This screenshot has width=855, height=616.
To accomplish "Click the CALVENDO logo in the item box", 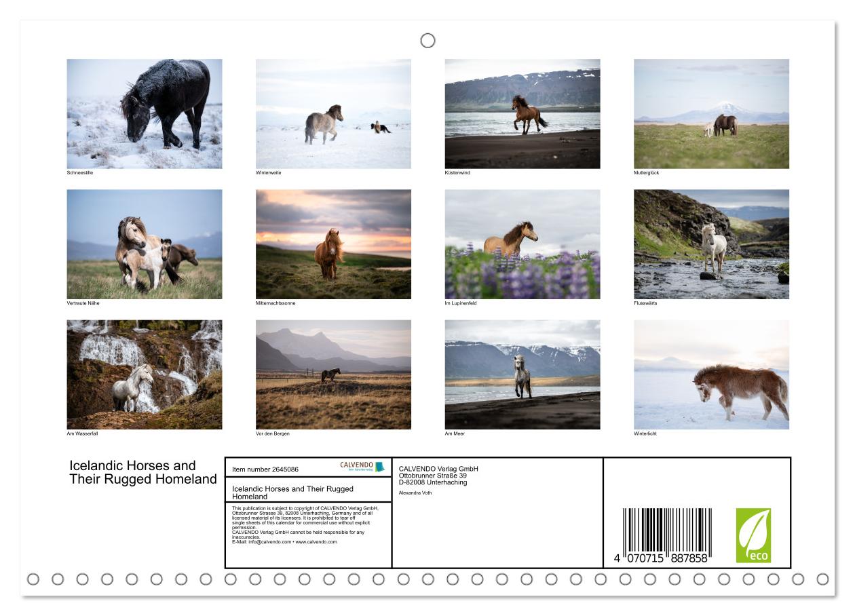I will pyautogui.click(x=362, y=467).
